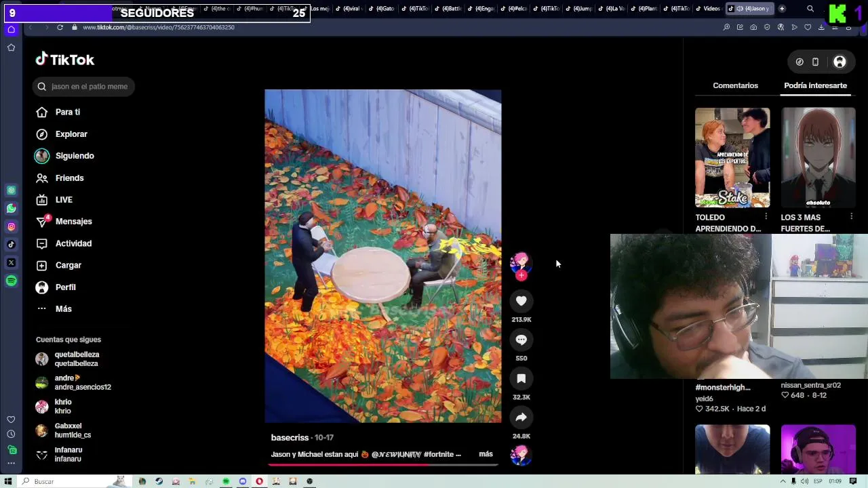Open Spotify from the taskbar
This screenshot has height=488, width=868.
226,481
